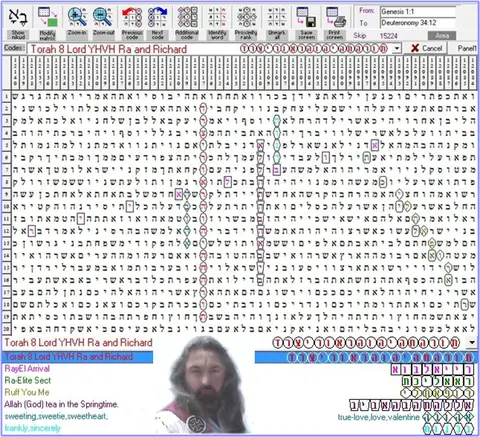Select the Ruff You Me entry

(27, 392)
